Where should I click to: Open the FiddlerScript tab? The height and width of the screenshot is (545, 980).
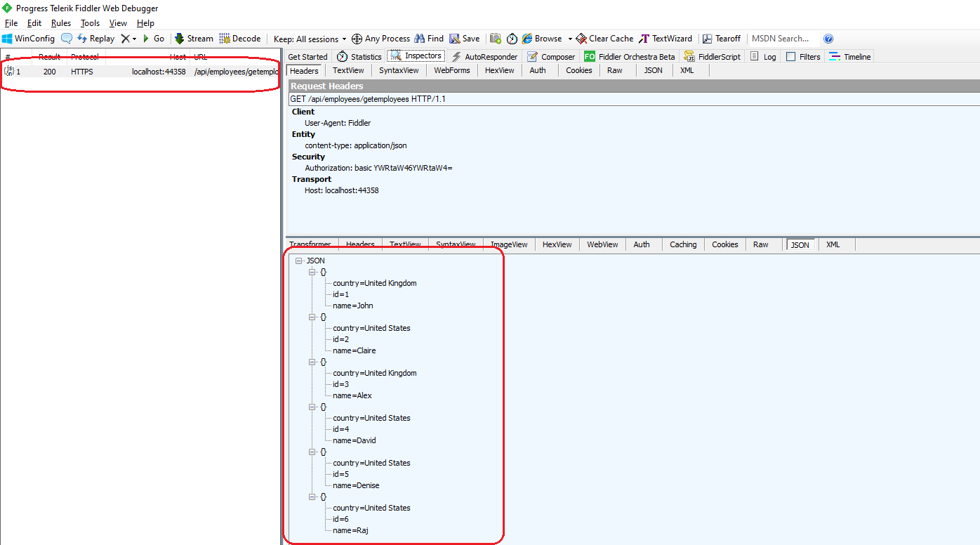[712, 57]
